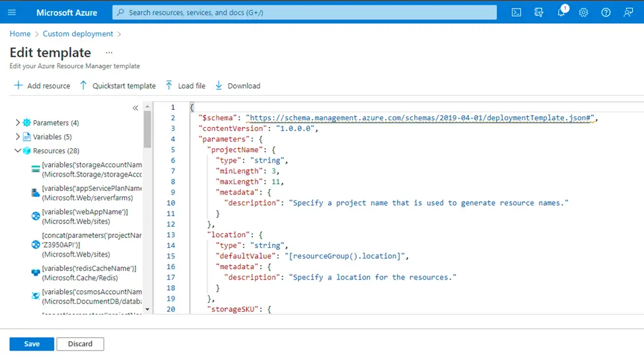Click the Resources cube icon in tree
The width and height of the screenshot is (644, 357).
point(26,151)
